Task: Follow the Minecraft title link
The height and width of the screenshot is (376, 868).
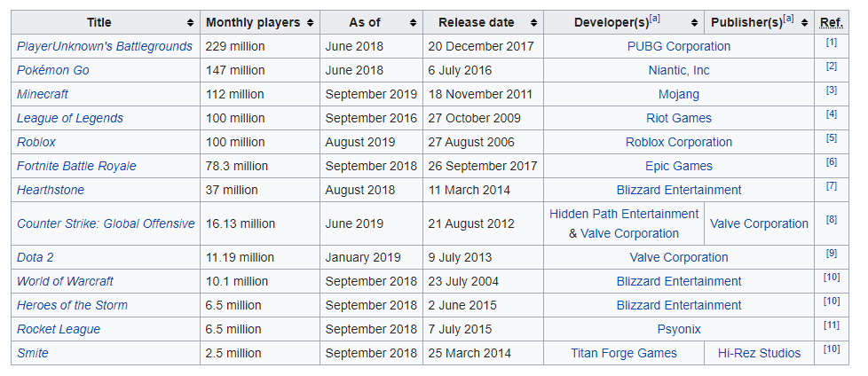Action: coord(43,94)
